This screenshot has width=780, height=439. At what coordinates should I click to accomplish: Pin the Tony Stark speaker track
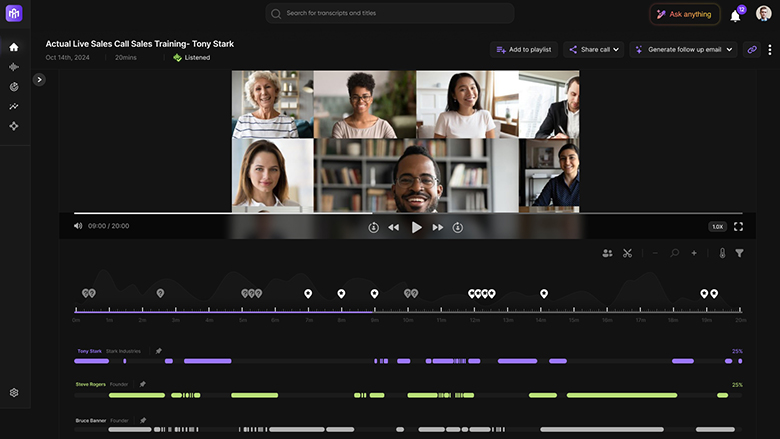[159, 351]
